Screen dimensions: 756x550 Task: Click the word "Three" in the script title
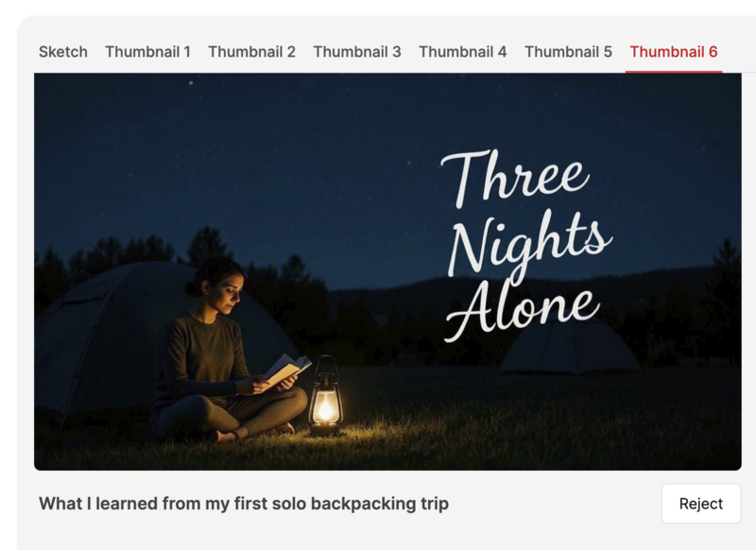(515, 179)
